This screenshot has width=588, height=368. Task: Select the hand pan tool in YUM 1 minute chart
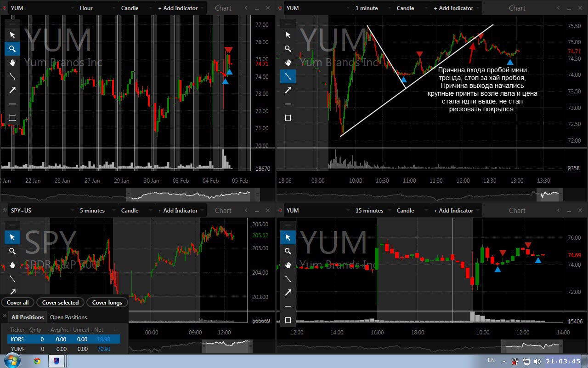[288, 63]
